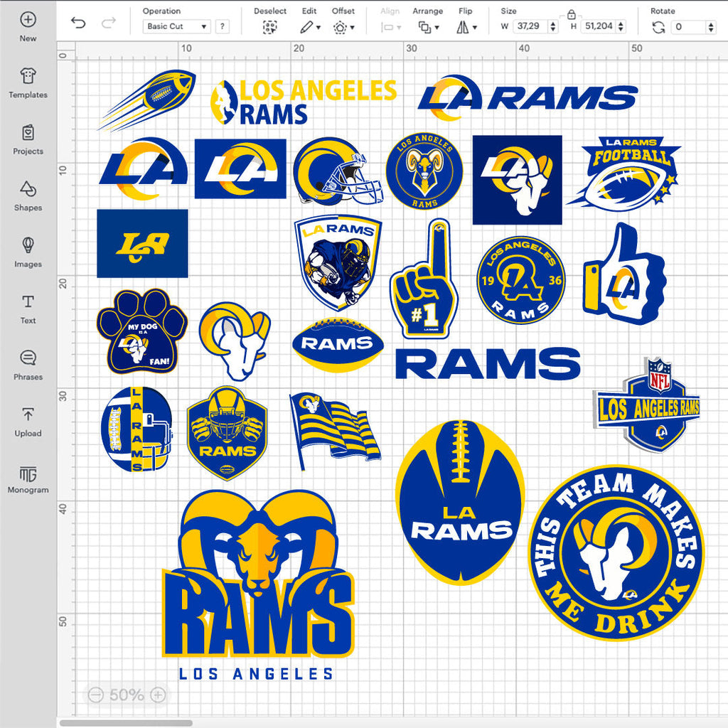Toggle the size lock aspect ratio
The image size is (728, 728).
(571, 15)
